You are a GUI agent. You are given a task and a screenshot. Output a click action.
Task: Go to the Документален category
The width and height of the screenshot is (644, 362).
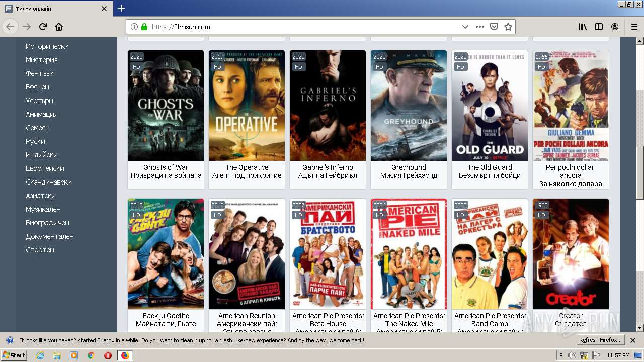pyautogui.click(x=50, y=236)
